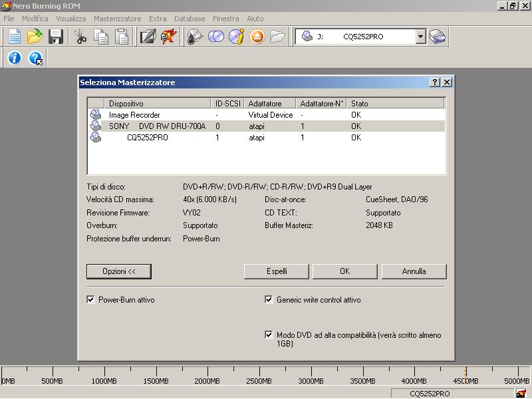Viewport: 532px width, 399px height.
Task: Open the recorder drive dropdown arrow
Action: click(x=420, y=37)
